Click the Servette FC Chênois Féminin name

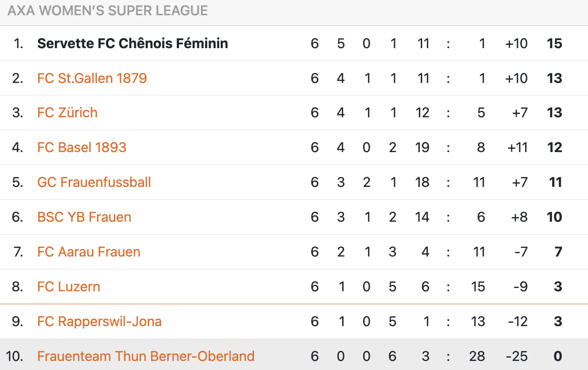132,43
